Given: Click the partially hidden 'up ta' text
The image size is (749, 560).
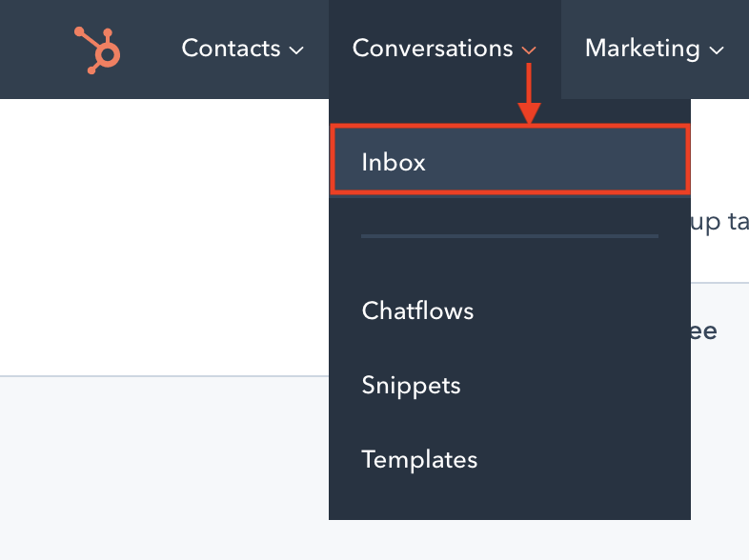Looking at the screenshot, I should pos(719,224).
